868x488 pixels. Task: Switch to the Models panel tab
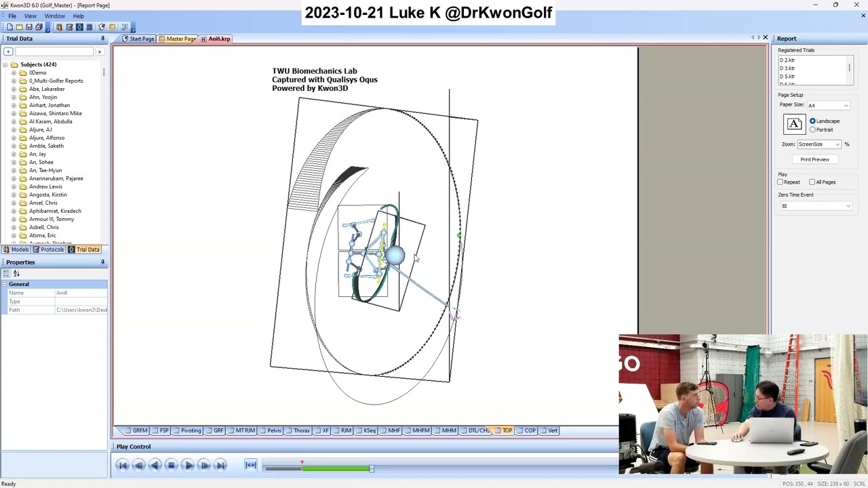16,249
